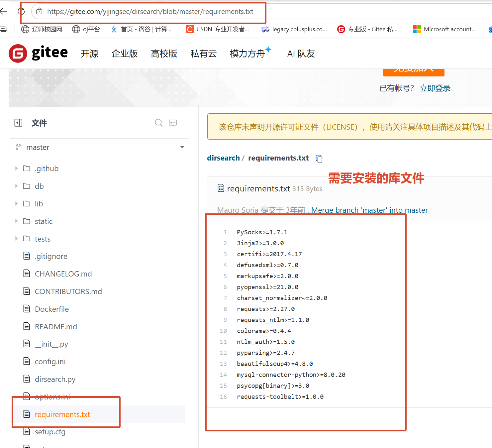Click the branch icon in master selector
Viewport: 492px width, 448px height.
19,147
